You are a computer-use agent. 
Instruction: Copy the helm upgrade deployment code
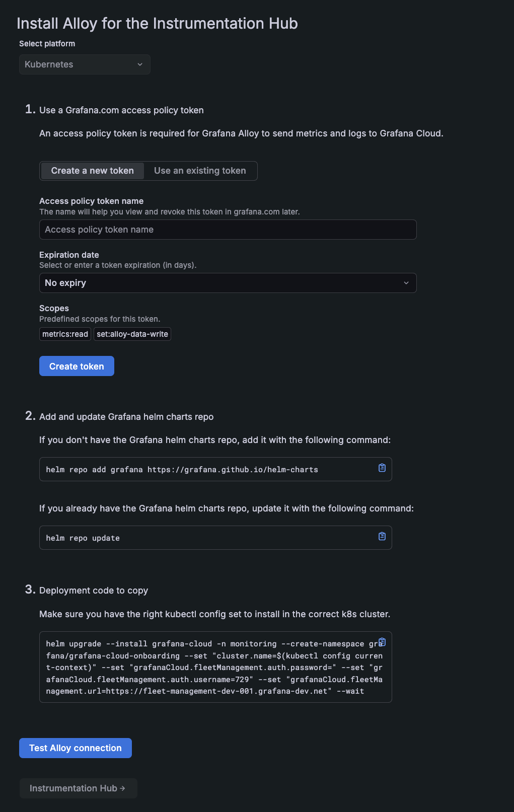[382, 642]
